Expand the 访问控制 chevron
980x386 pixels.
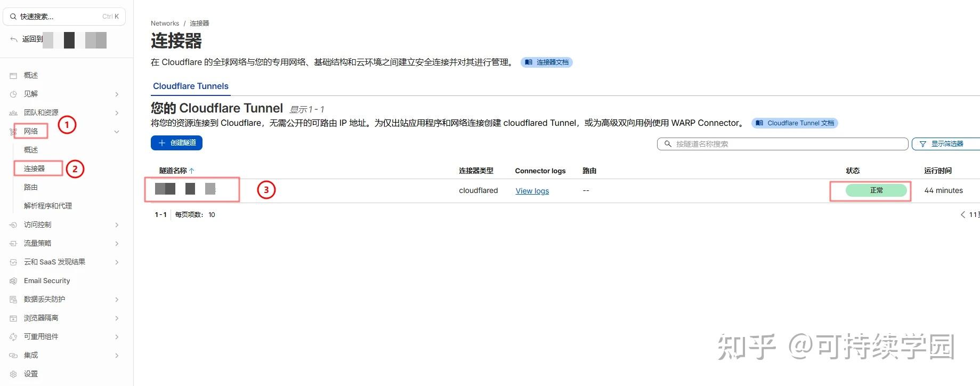pyautogui.click(x=117, y=225)
